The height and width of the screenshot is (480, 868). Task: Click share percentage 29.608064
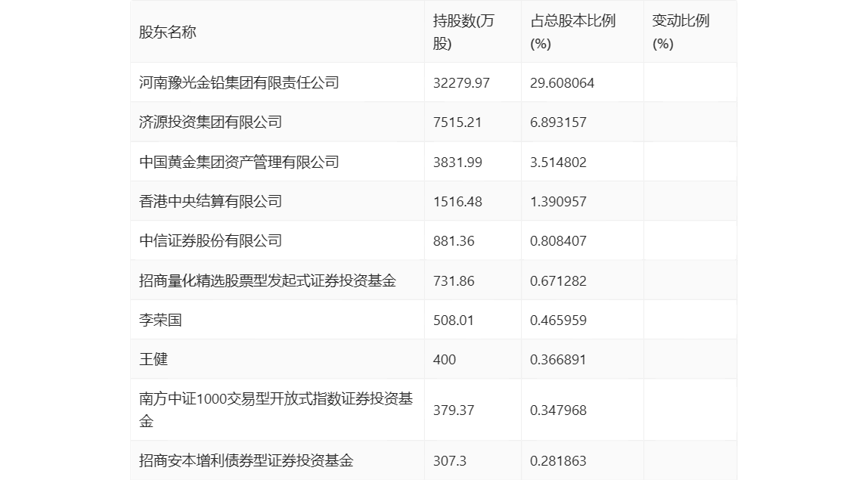coord(562,83)
